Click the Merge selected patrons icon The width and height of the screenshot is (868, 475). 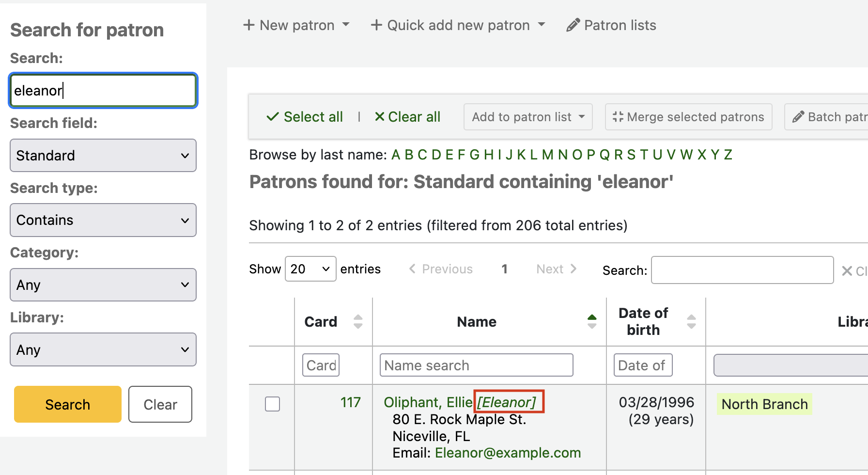(x=618, y=117)
